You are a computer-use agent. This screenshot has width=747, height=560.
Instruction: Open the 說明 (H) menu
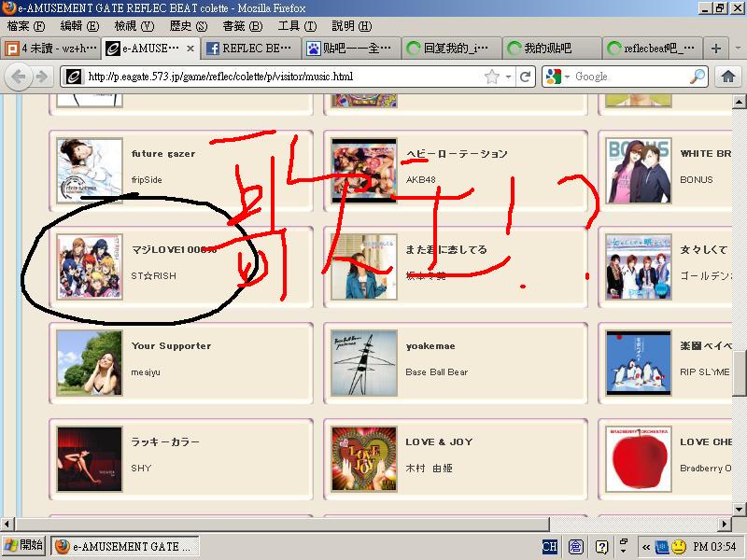[352, 26]
